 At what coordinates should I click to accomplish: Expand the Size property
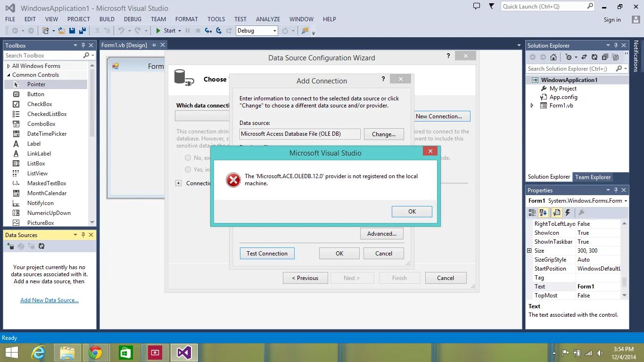pos(529,251)
